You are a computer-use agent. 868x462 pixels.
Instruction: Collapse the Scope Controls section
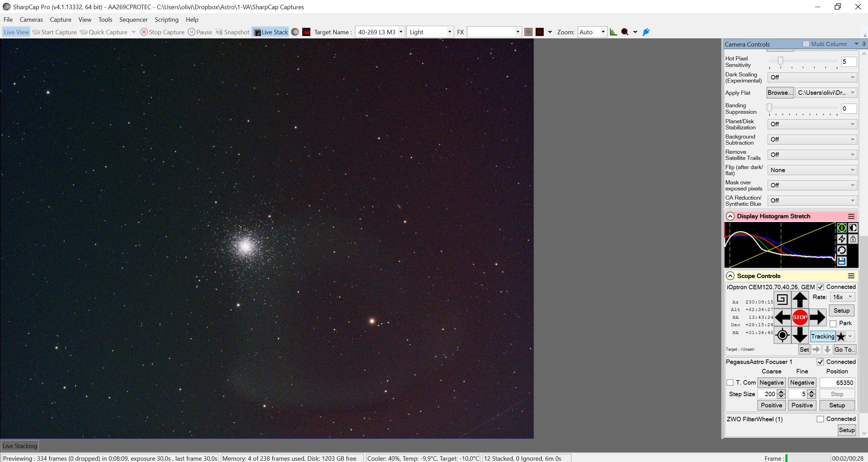tap(730, 276)
